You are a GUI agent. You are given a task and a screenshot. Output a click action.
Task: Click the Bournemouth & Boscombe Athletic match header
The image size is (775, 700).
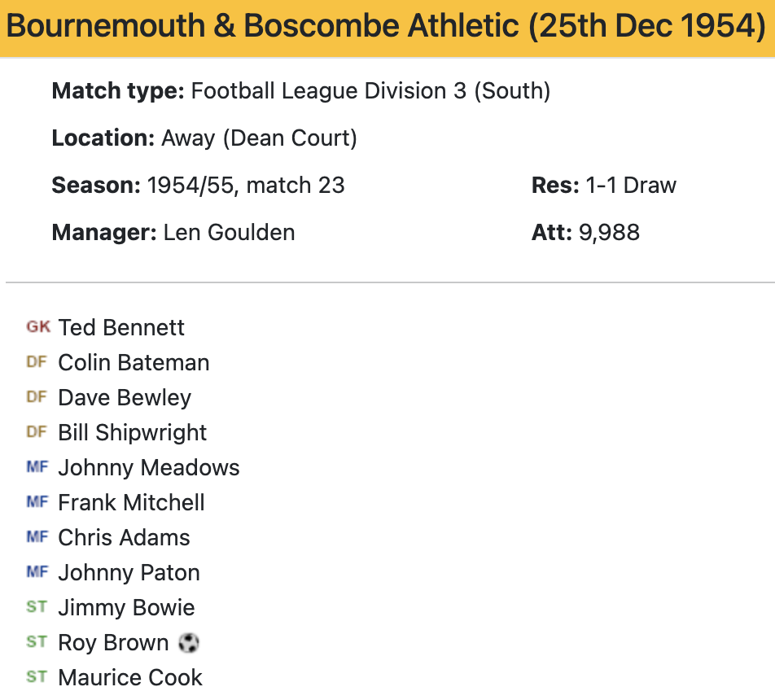pyautogui.click(x=386, y=27)
